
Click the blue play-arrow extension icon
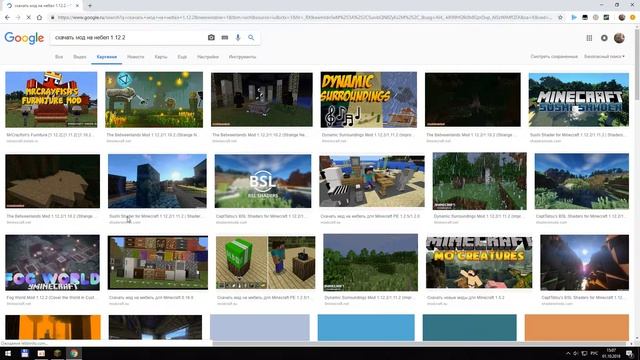click(x=574, y=18)
